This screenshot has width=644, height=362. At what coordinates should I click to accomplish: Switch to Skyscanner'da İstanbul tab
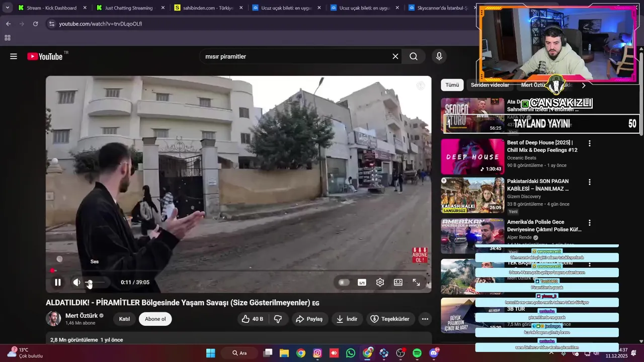tap(440, 8)
